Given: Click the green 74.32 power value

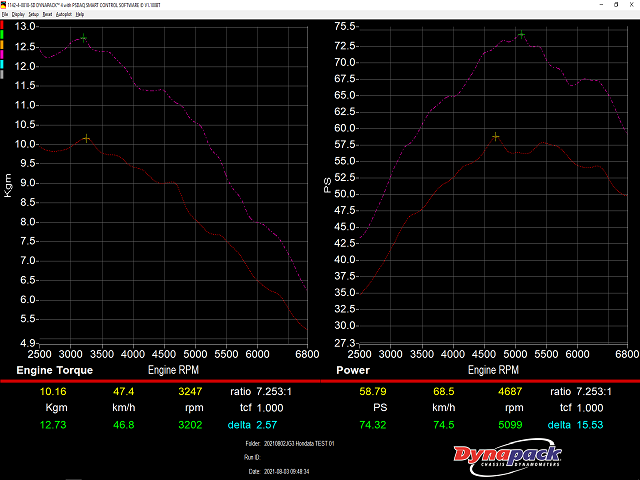Looking at the screenshot, I should coord(373,425).
